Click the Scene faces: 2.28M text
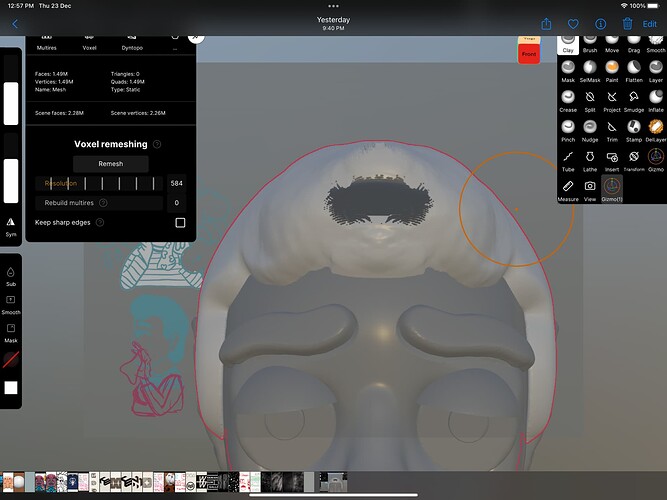Image resolution: width=667 pixels, height=500 pixels. (59, 113)
